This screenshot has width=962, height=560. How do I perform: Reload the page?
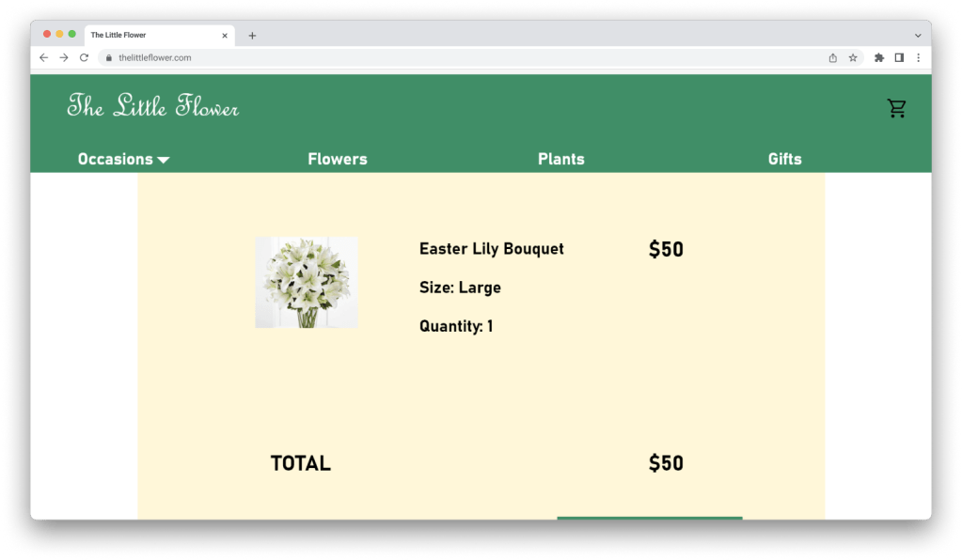[x=84, y=57]
